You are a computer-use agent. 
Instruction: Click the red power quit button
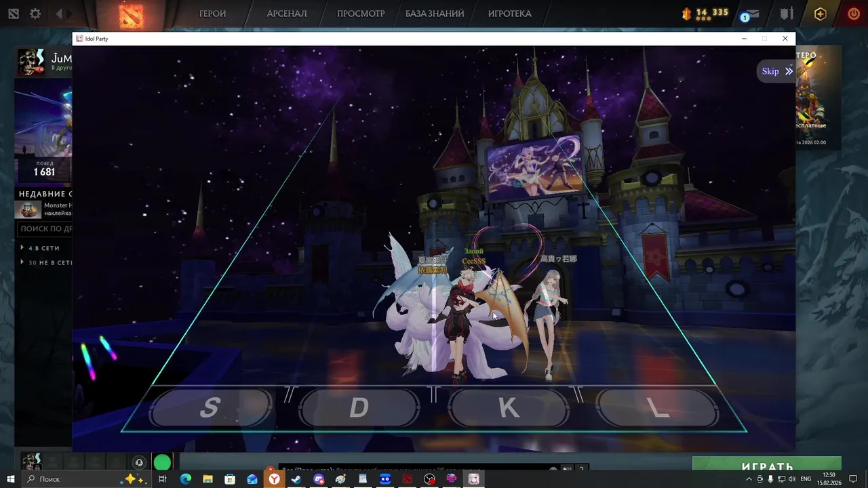click(x=854, y=14)
